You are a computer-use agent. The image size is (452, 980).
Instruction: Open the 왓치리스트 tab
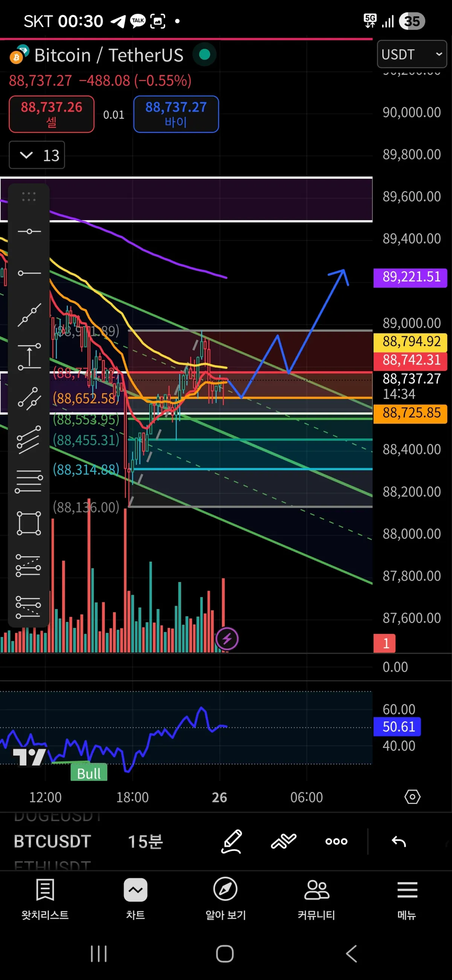pyautogui.click(x=45, y=899)
